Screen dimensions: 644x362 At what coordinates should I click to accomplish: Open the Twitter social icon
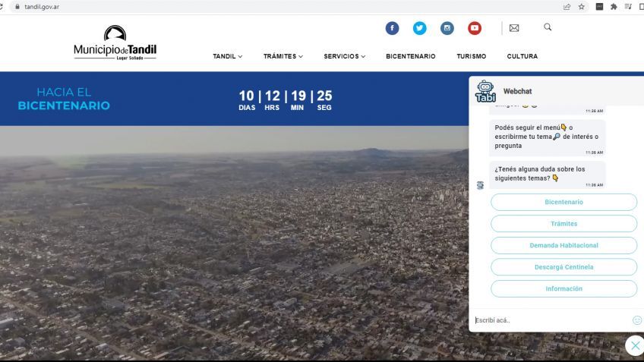419,28
